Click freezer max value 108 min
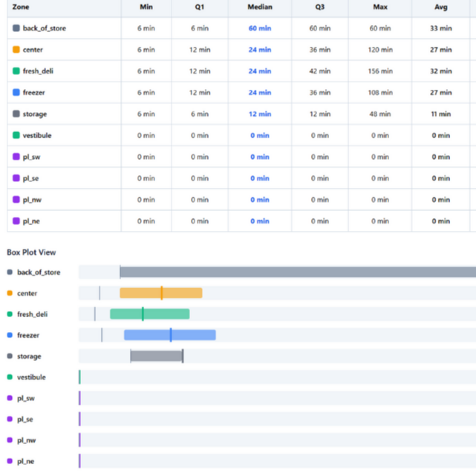Screen dimensions: 476x476 pos(380,92)
